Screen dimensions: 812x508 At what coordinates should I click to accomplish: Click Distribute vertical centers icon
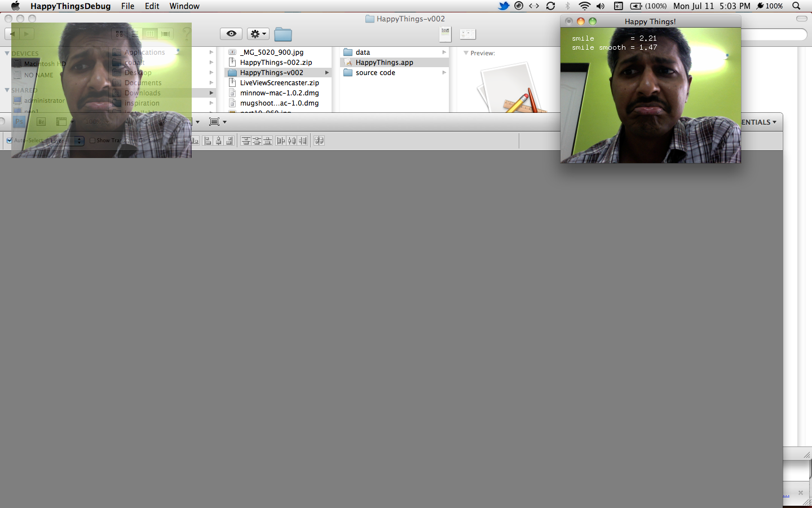point(257,141)
